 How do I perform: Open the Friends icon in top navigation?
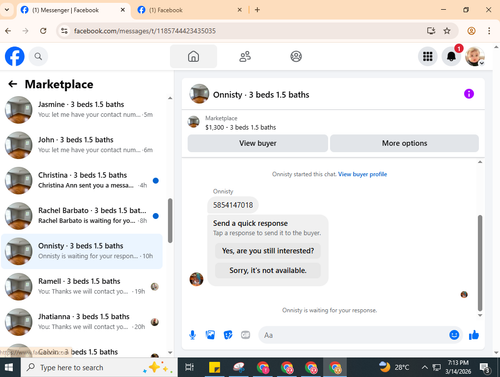point(245,56)
